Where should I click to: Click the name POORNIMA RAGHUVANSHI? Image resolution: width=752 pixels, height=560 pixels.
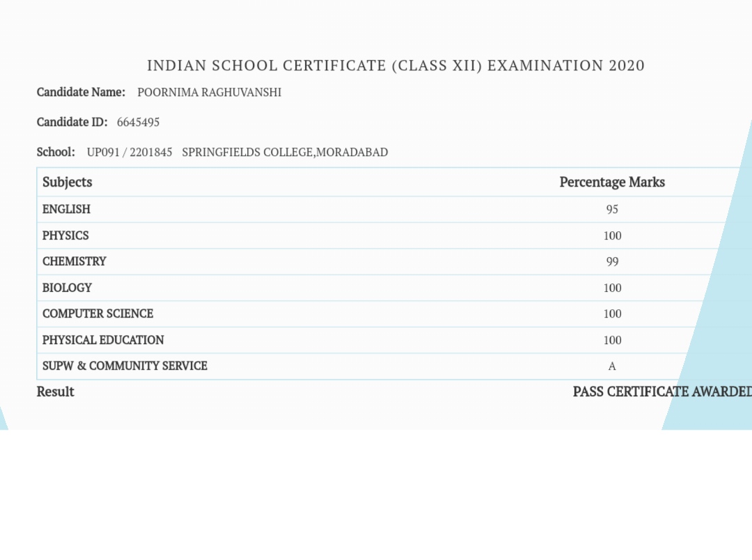(x=210, y=92)
